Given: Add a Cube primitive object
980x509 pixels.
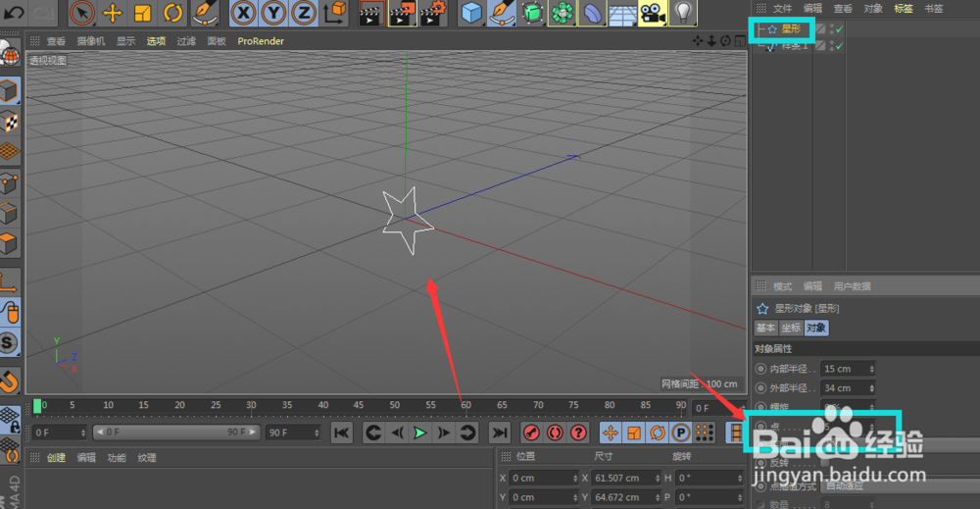Looking at the screenshot, I should click(x=472, y=13).
